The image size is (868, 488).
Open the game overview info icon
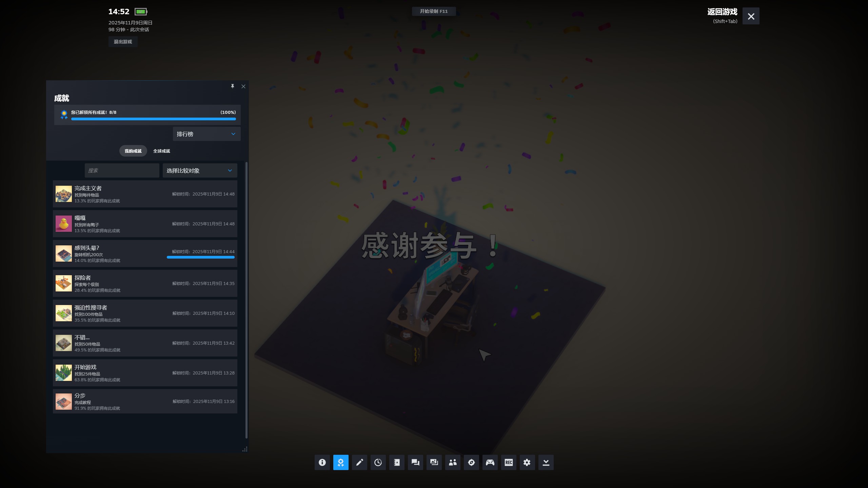click(x=322, y=462)
